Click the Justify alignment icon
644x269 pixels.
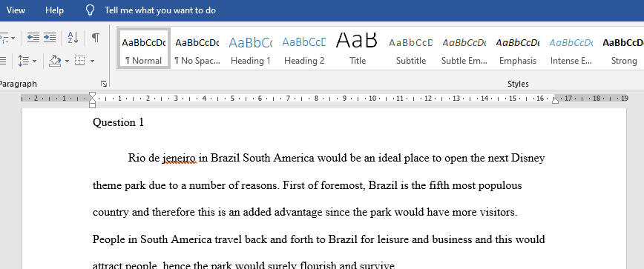point(2,61)
